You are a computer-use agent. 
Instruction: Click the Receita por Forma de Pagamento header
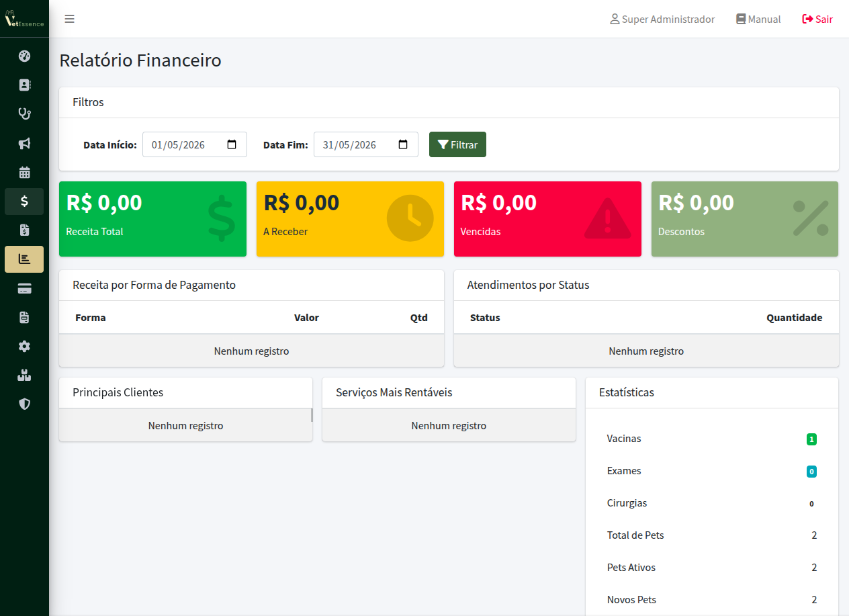click(251, 285)
